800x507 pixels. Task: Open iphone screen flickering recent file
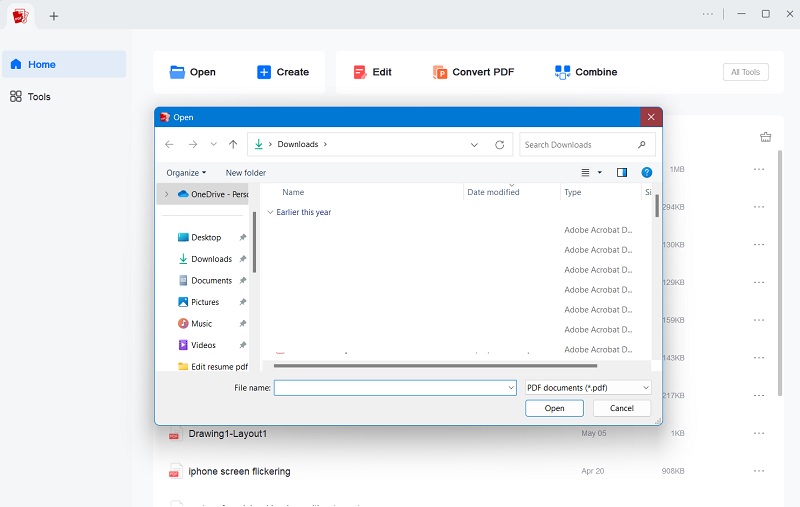pos(239,471)
